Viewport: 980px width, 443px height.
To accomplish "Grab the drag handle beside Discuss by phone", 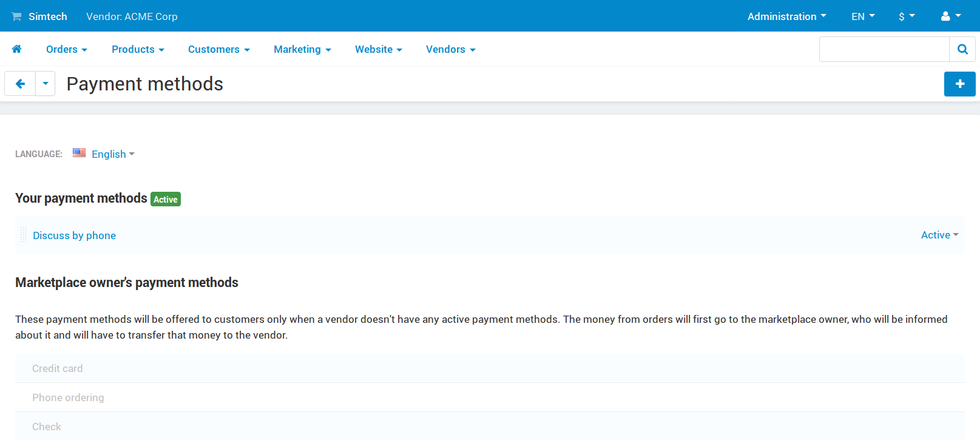I will [23, 235].
